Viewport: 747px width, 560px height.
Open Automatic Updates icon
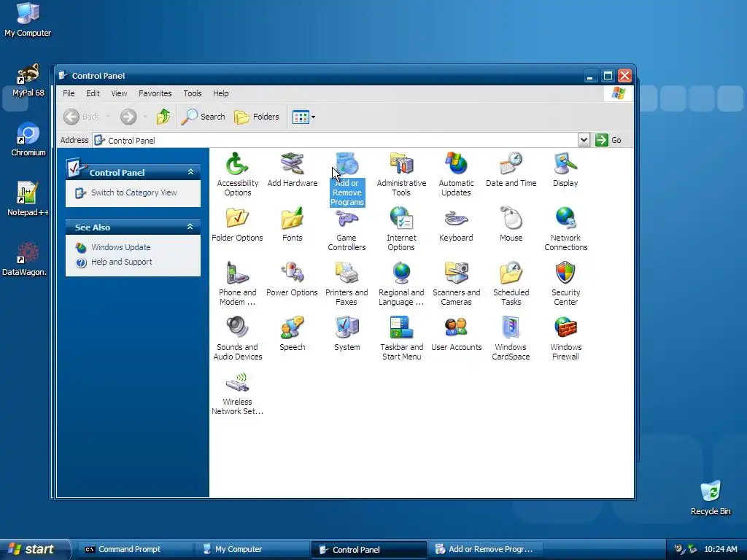click(x=456, y=174)
